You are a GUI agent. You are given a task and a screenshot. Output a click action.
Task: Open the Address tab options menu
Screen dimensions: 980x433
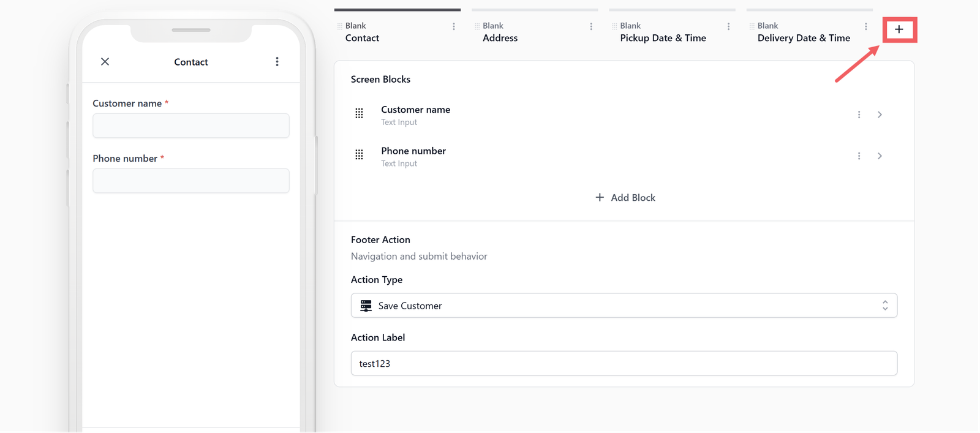(x=591, y=26)
